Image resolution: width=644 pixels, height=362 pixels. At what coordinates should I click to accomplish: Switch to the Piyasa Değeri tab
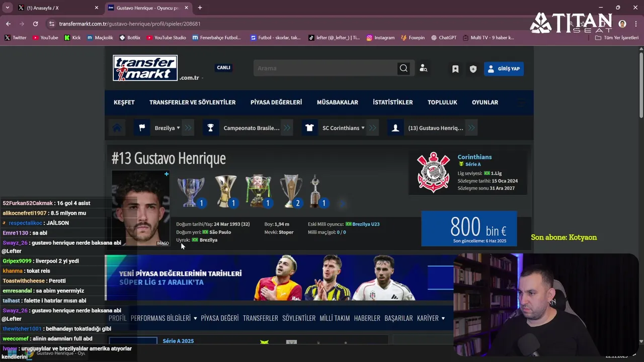(x=220, y=318)
